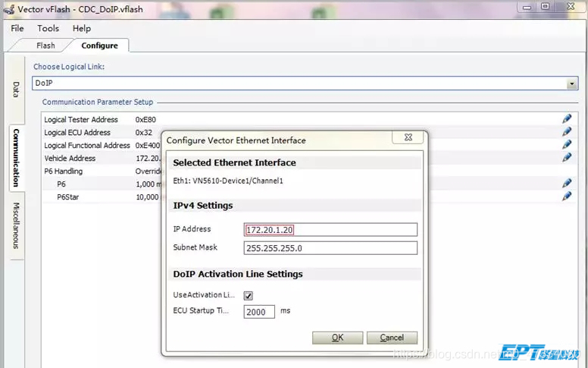This screenshot has height=368, width=588.
Task: Select the Logical Functional Address row label
Action: 87,146
